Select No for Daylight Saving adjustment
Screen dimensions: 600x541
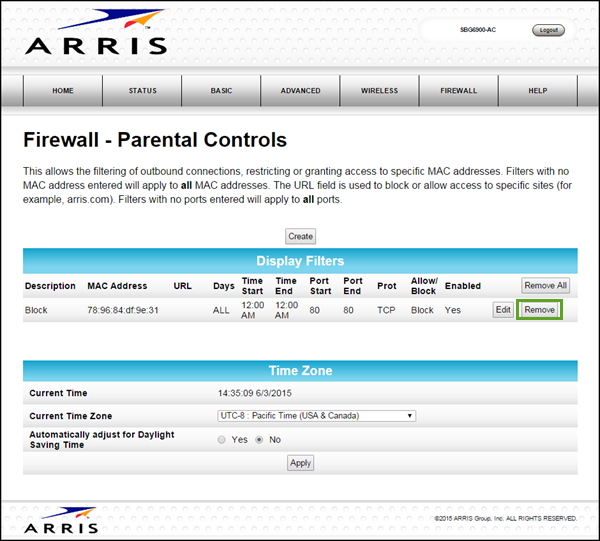(260, 439)
